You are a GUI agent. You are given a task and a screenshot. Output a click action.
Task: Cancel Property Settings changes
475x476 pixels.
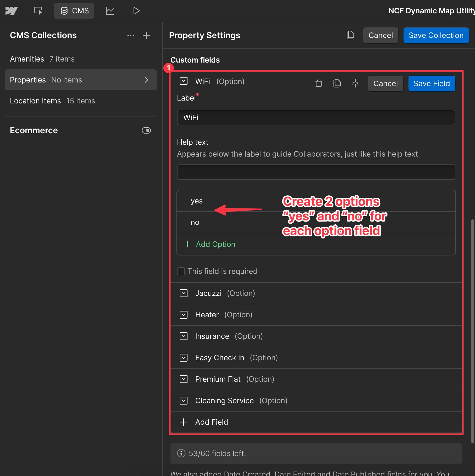pos(380,35)
